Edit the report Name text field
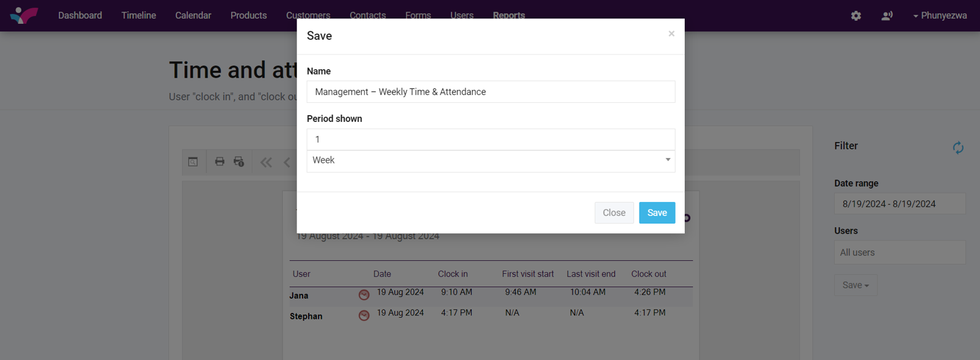The image size is (980, 360). (491, 92)
